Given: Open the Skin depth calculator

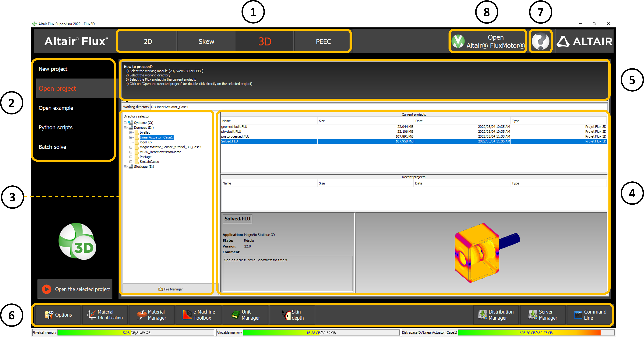Looking at the screenshot, I should [x=292, y=315].
